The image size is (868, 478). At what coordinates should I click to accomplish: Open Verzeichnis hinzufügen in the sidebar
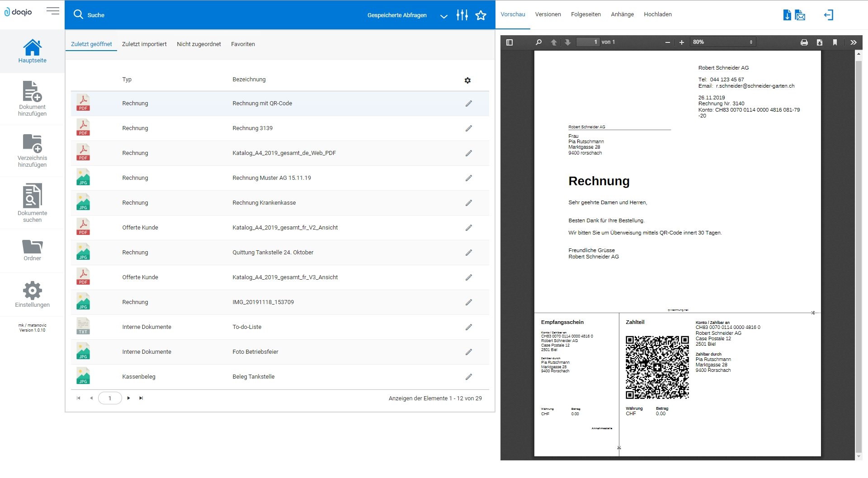tap(32, 150)
